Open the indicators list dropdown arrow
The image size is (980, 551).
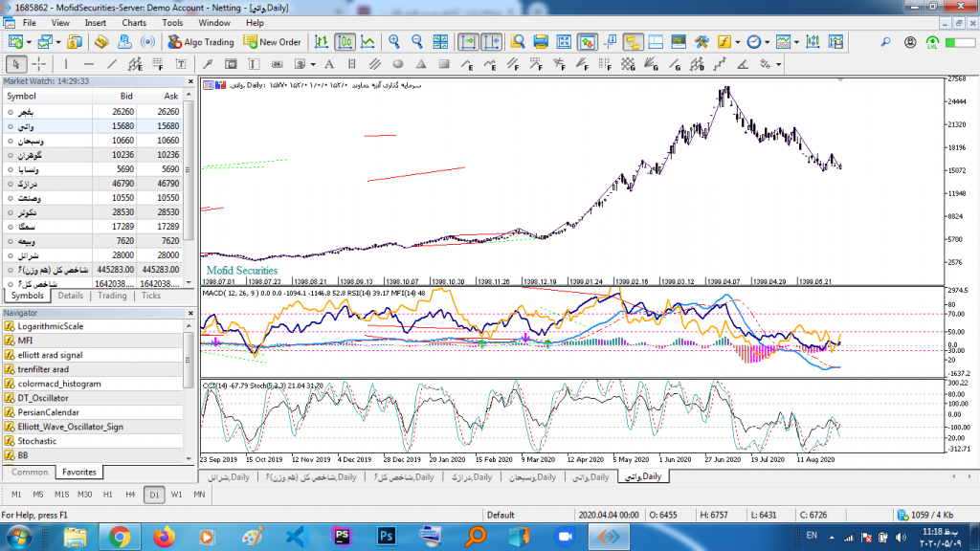click(x=738, y=42)
